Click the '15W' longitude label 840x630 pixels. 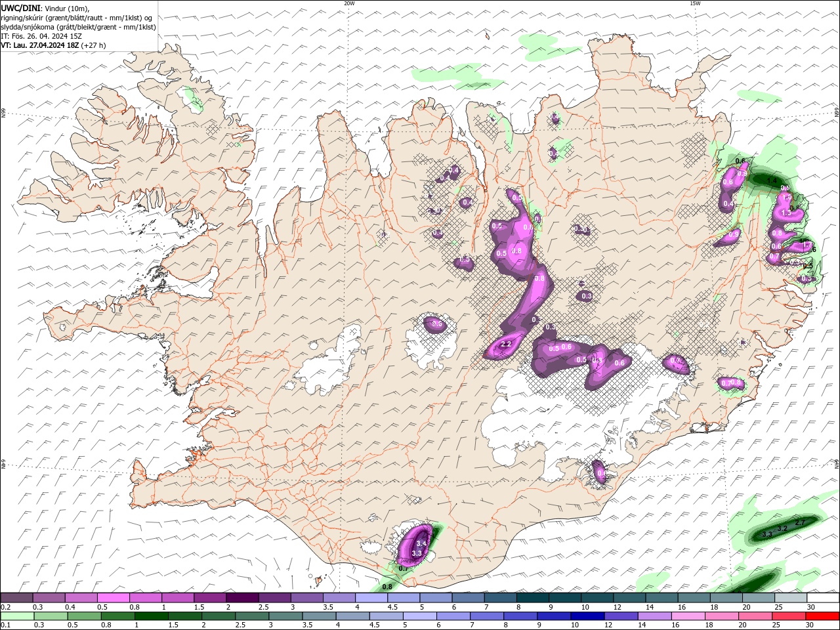pos(695,3)
